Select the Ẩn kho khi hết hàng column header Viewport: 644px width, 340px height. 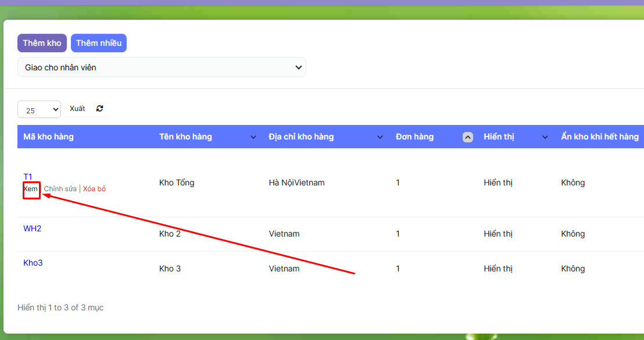point(599,137)
